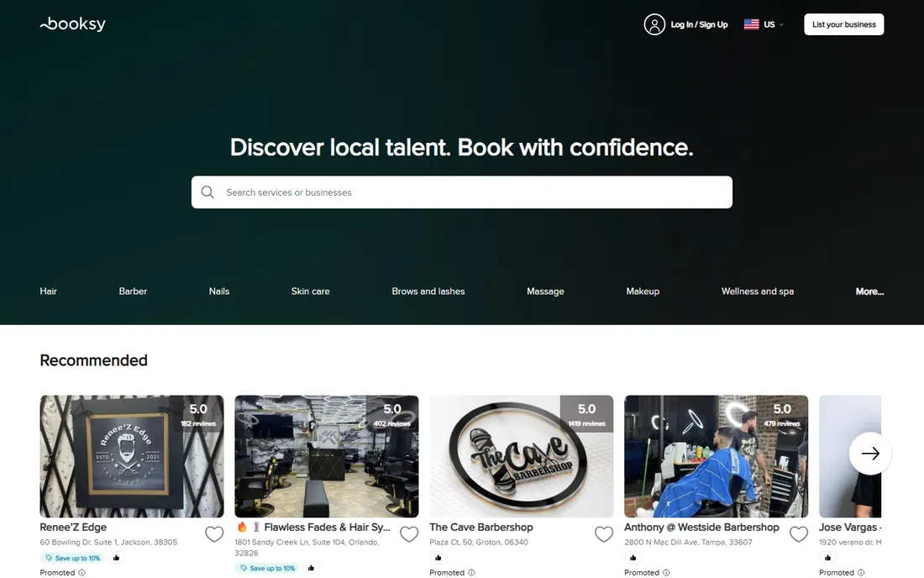This screenshot has width=924, height=578.
Task: Click thumbs-up badge under Renee'Z Edge
Action: 116,557
